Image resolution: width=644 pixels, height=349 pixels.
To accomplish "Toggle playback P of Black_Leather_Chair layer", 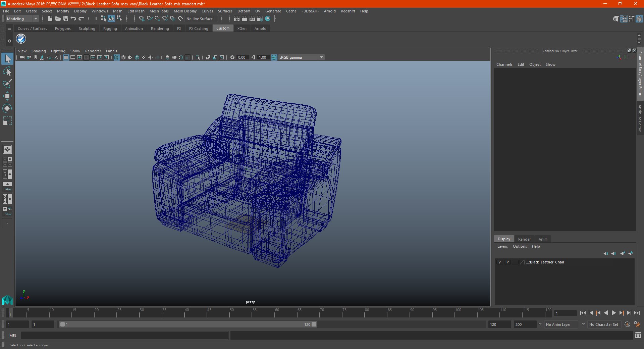I will pos(507,262).
